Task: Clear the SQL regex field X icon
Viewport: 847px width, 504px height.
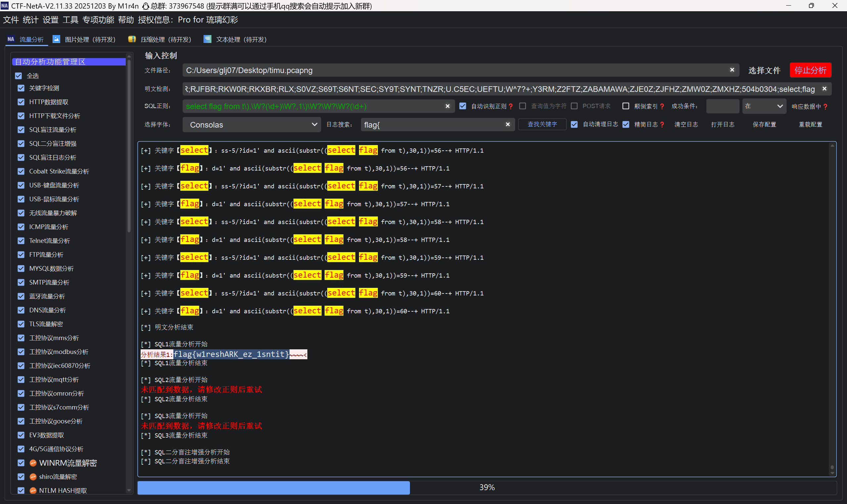Action: 447,106
